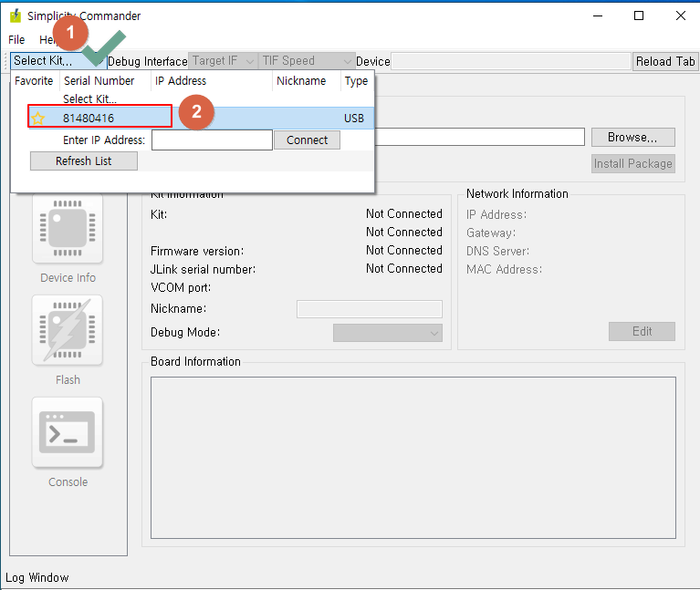Focus the Enter IP Address field
The image size is (700, 590).
[212, 140]
